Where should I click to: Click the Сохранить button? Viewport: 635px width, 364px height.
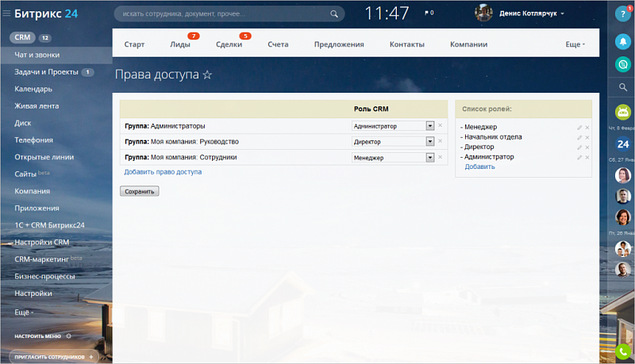pyautogui.click(x=140, y=191)
